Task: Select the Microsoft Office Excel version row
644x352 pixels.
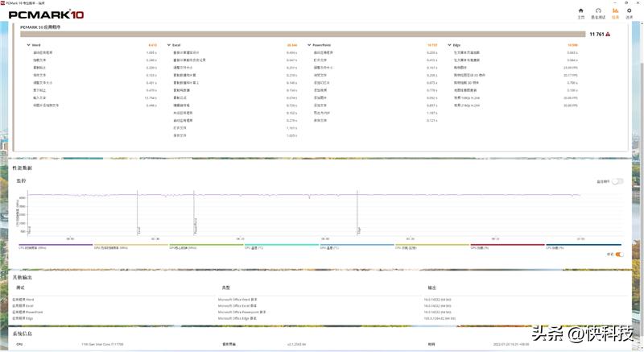Action: (320, 306)
